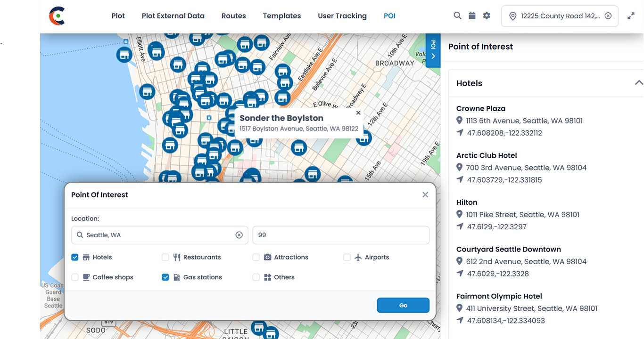
Task: Click Arctic Club Hotel name
Action: tap(487, 155)
